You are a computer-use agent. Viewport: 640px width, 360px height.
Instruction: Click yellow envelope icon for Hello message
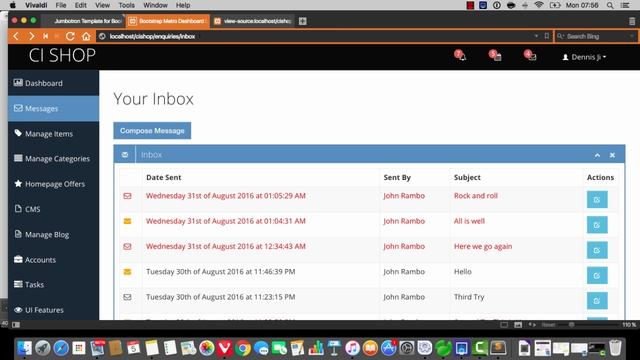coord(127,272)
